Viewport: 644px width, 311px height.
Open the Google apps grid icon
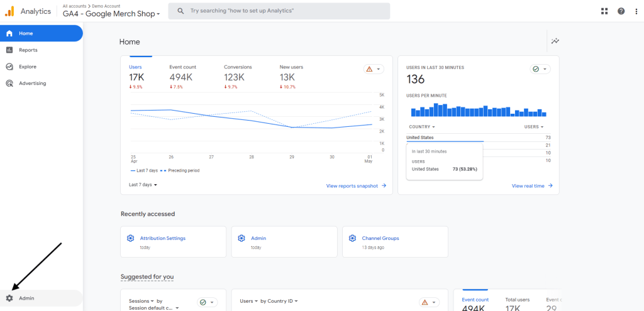click(604, 11)
